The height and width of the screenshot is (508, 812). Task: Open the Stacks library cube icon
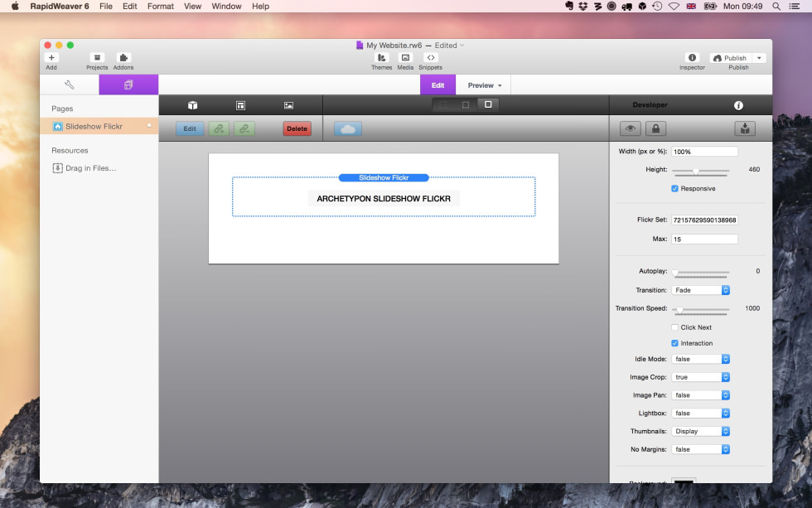[192, 105]
